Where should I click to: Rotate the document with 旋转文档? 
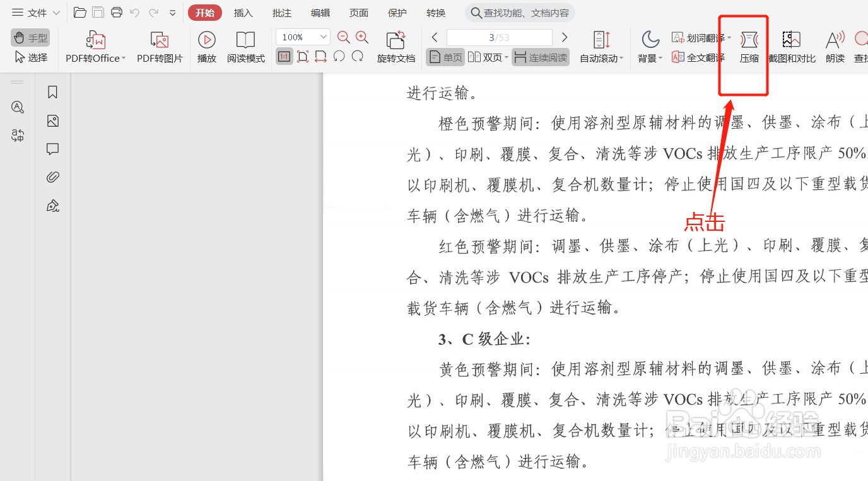(396, 46)
